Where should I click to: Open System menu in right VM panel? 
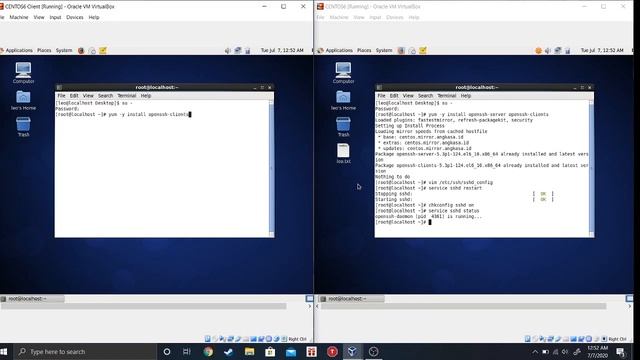384,51
